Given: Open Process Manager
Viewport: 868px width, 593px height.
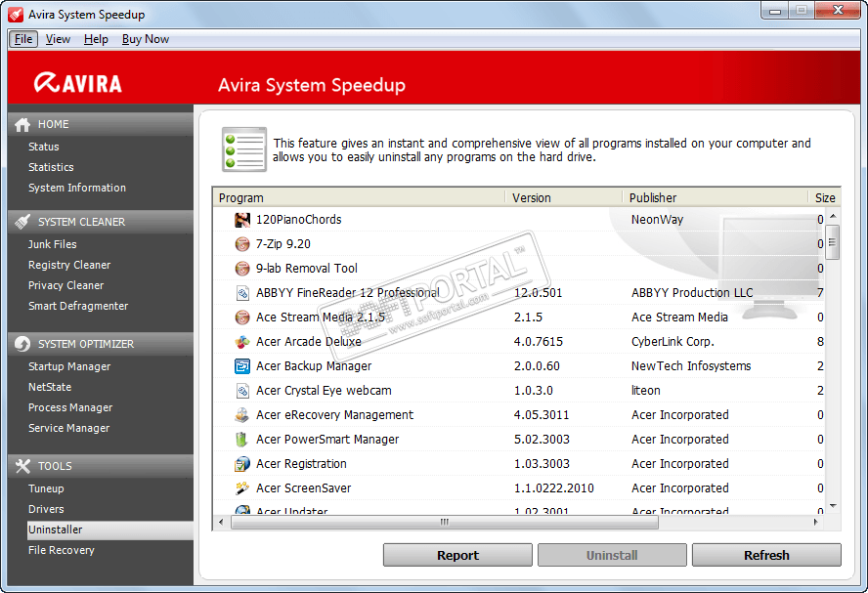Looking at the screenshot, I should tap(70, 407).
